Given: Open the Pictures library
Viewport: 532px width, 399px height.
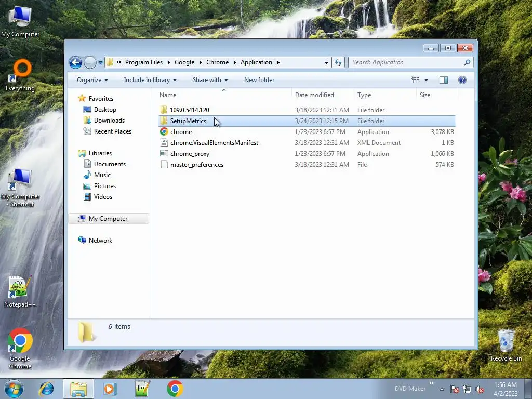Looking at the screenshot, I should click(x=105, y=186).
